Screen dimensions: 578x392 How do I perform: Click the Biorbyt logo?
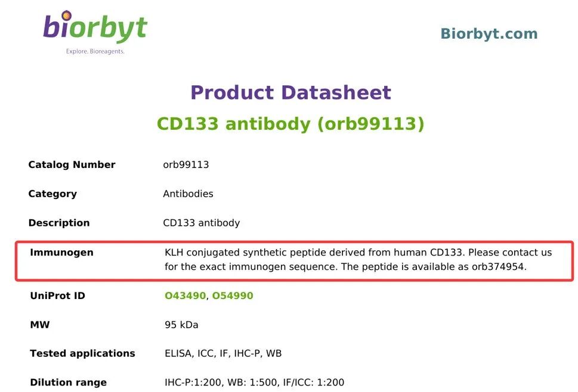[95, 31]
